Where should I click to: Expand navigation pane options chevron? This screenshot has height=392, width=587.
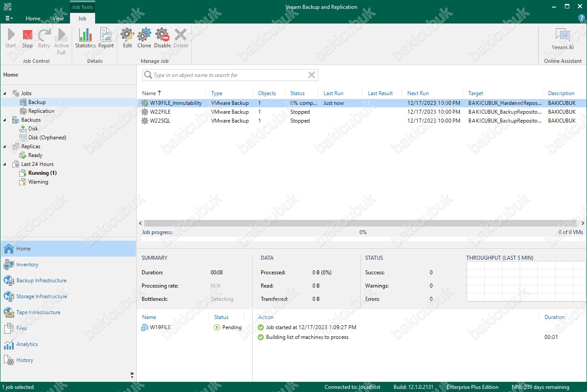tap(132, 374)
